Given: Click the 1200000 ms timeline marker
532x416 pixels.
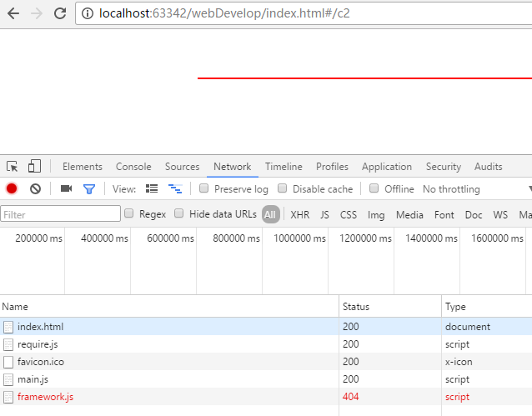Looking at the screenshot, I should pos(365,238).
